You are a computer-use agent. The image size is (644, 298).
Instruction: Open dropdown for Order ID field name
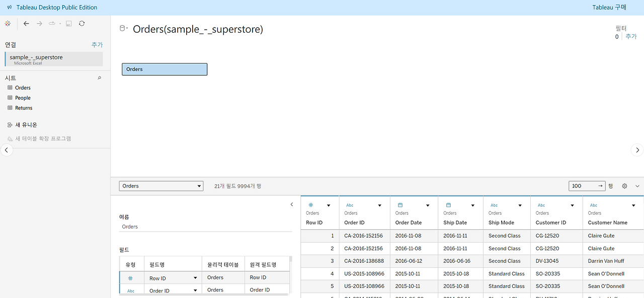(x=195, y=290)
